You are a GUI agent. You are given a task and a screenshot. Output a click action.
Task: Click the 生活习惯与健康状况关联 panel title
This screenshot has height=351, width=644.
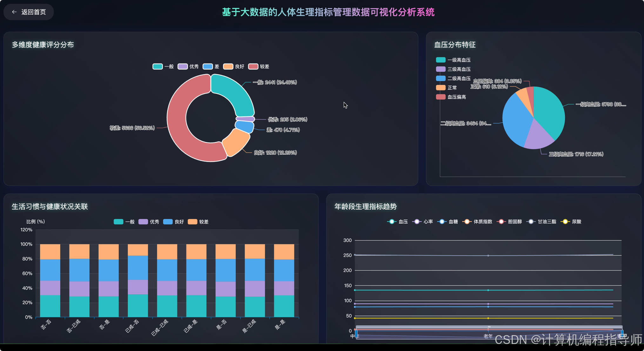50,207
